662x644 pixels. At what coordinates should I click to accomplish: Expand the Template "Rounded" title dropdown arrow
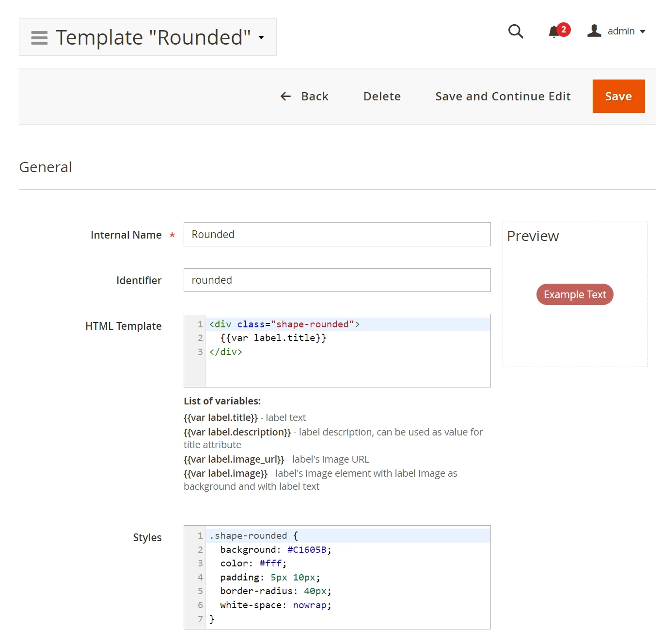[261, 37]
